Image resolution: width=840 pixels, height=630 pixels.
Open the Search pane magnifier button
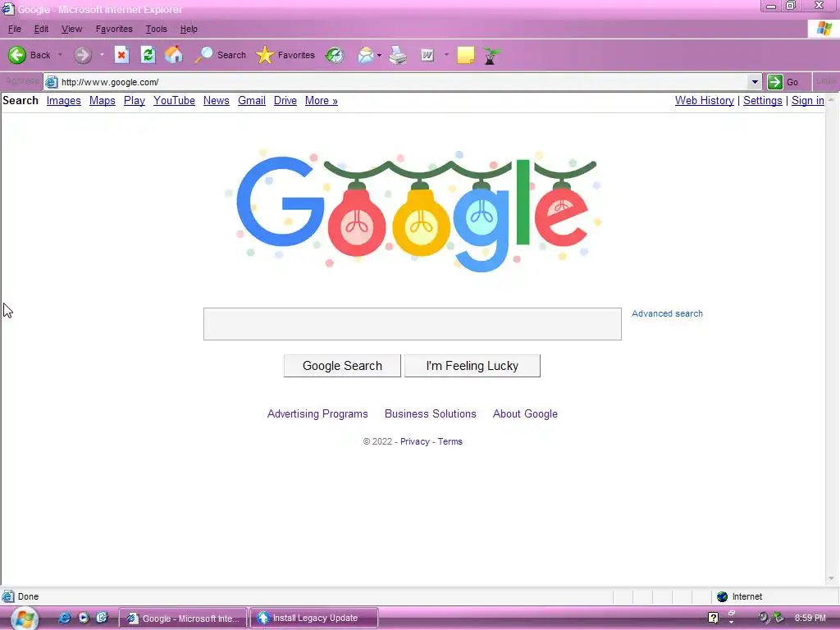point(221,55)
